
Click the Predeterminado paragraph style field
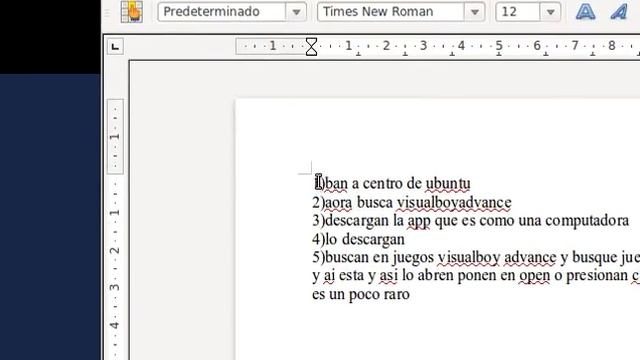pos(222,12)
